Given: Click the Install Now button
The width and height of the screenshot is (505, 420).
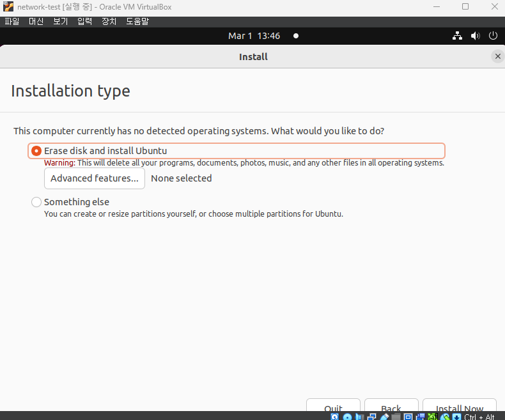Looking at the screenshot, I should pos(459,405).
